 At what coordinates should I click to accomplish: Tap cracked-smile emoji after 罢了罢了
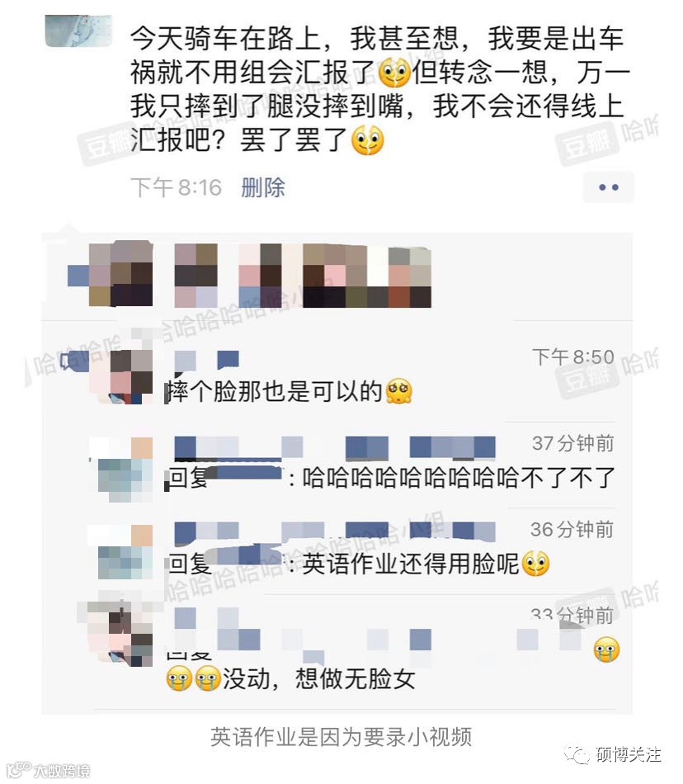(368, 140)
